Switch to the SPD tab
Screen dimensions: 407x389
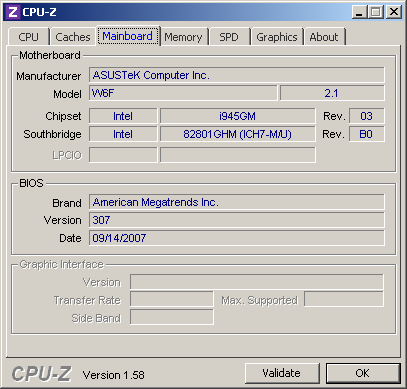(x=229, y=37)
